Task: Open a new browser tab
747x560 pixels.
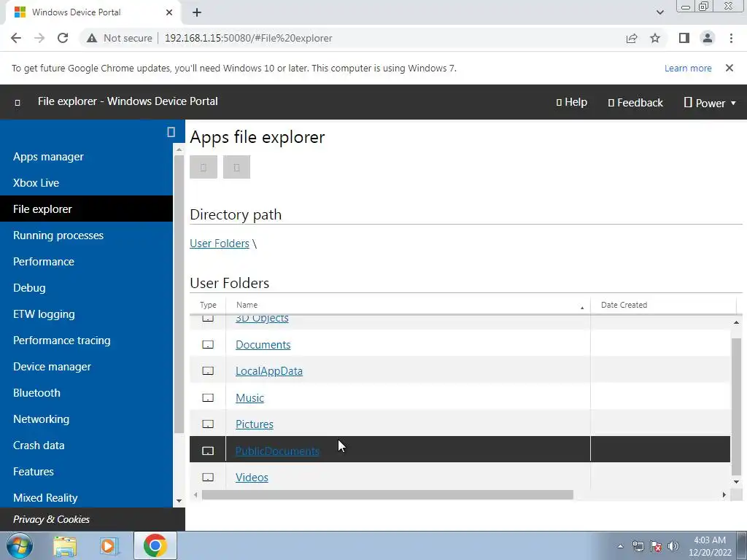Action: click(x=197, y=12)
